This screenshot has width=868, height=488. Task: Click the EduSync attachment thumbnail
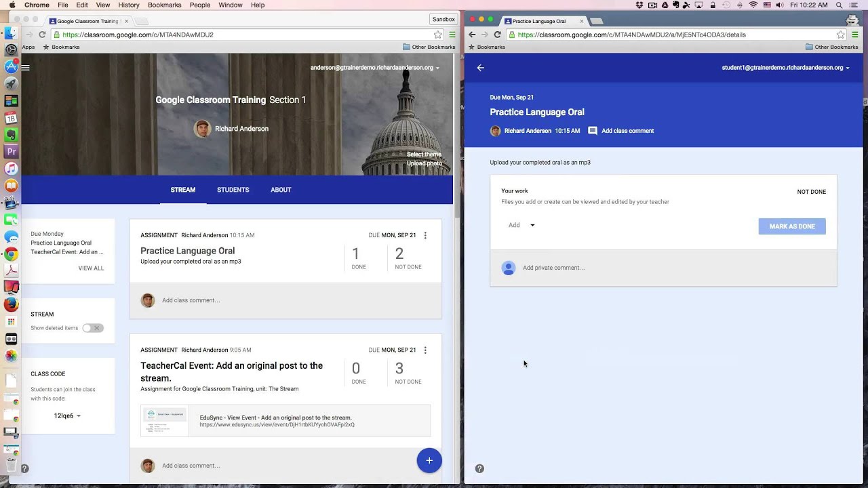[x=165, y=421]
